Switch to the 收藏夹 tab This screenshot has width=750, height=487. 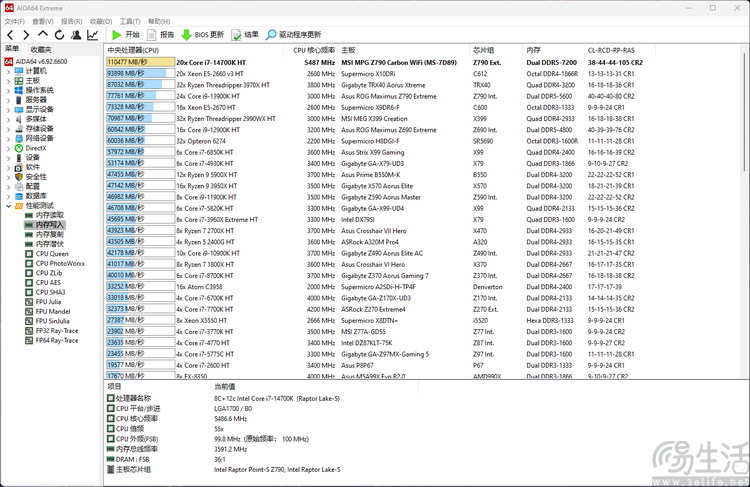[x=41, y=49]
